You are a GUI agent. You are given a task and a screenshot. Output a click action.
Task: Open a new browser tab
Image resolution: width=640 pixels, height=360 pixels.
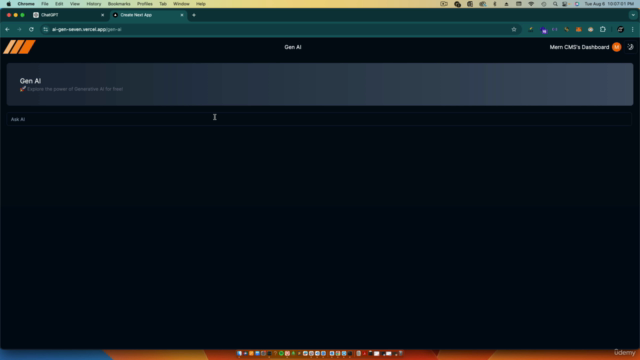194,15
